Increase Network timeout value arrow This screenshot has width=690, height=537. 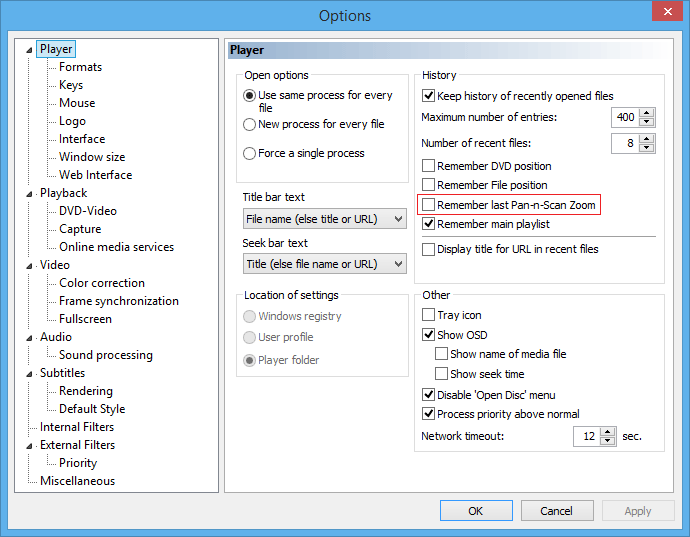click(x=608, y=432)
